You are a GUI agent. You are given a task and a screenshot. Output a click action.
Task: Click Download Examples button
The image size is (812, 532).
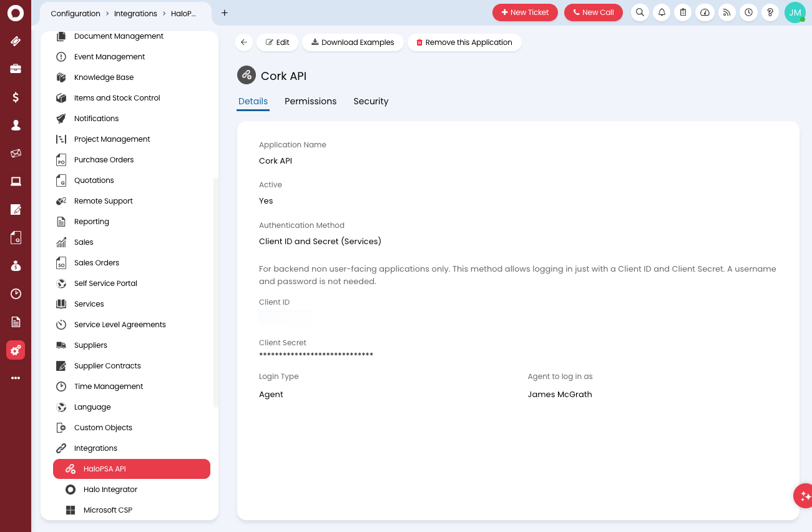353,42
